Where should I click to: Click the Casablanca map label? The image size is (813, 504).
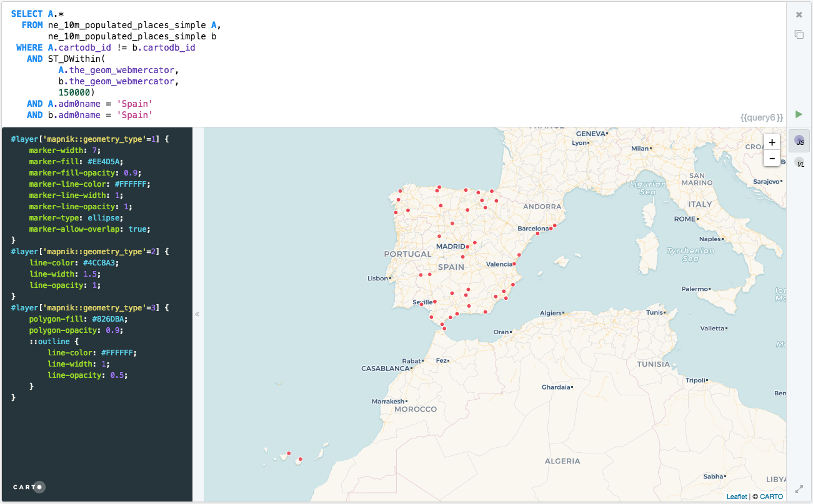click(385, 368)
